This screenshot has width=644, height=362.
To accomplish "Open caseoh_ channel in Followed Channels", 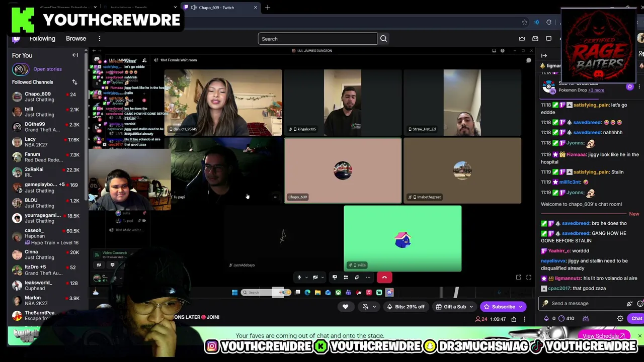I will click(x=45, y=236).
